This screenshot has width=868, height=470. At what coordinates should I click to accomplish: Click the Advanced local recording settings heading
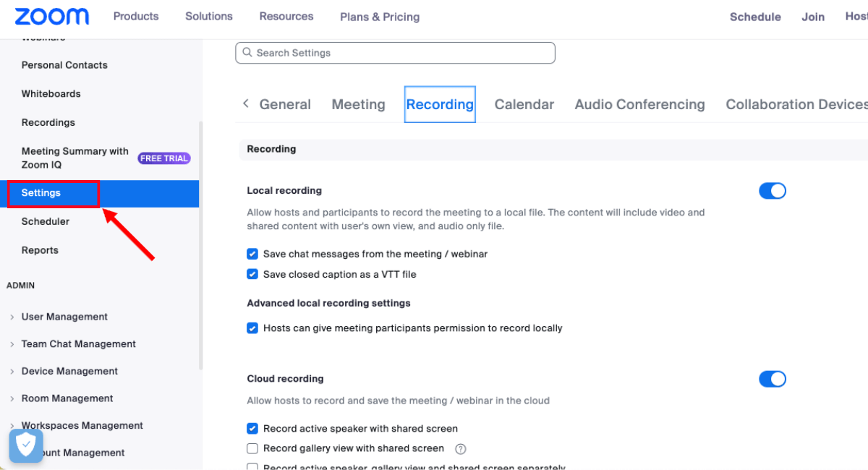[x=328, y=303]
